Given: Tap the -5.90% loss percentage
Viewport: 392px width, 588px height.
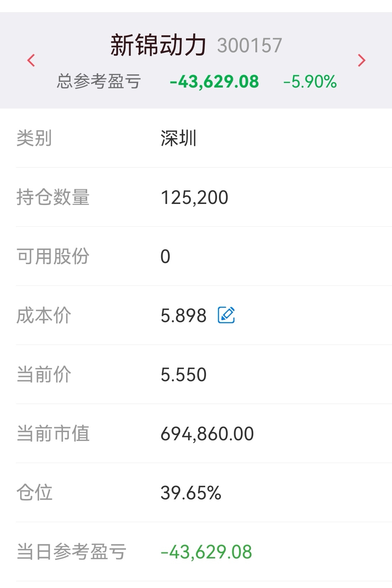Looking at the screenshot, I should pyautogui.click(x=310, y=82).
